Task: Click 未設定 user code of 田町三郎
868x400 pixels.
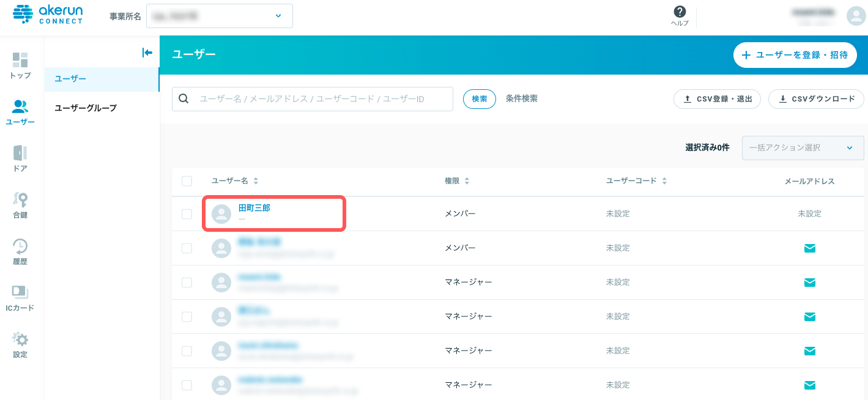Action: tap(618, 214)
